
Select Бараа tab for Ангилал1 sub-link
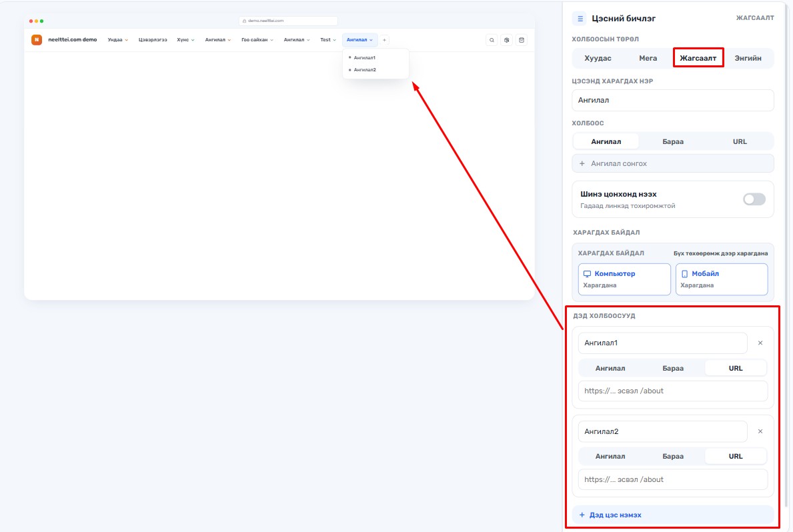673,368
